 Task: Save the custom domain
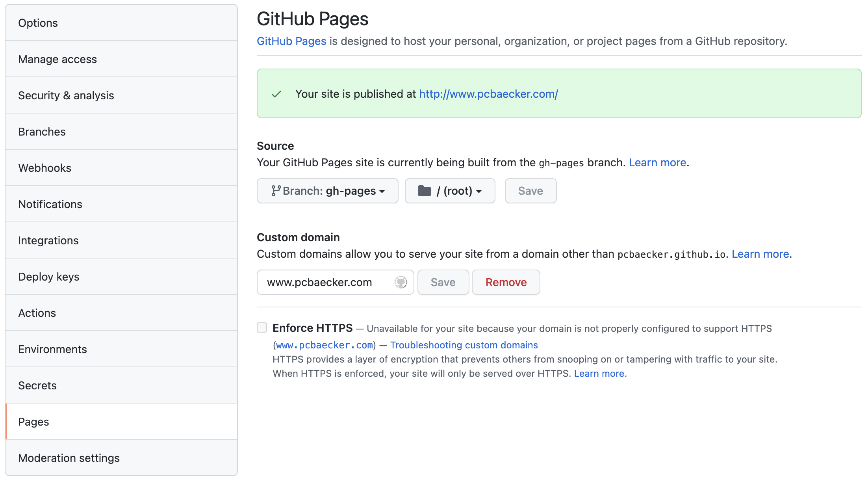pos(443,282)
